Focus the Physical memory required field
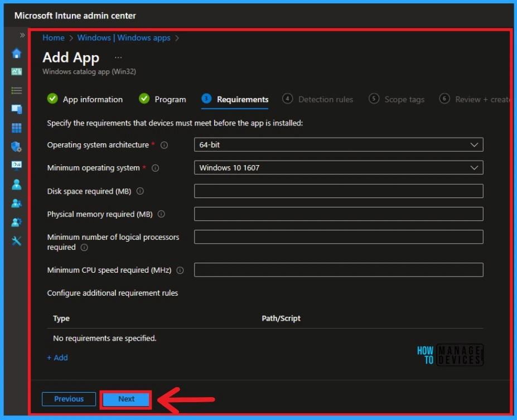 tap(339, 214)
